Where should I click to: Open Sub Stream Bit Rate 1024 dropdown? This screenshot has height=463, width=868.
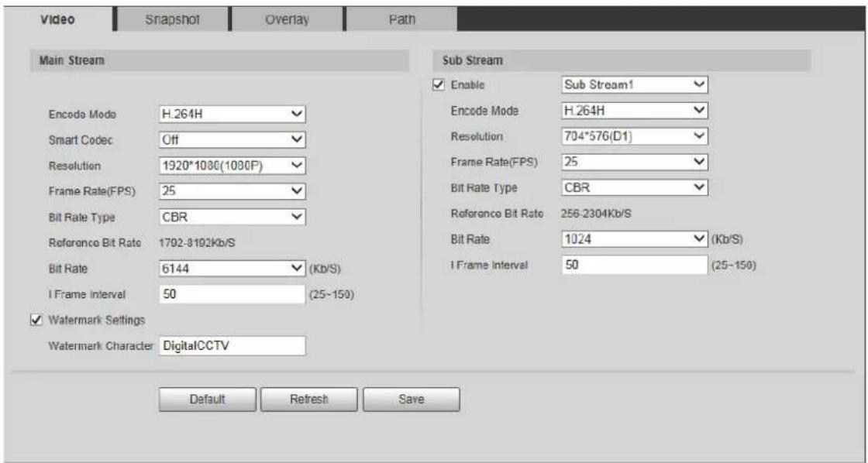pos(635,239)
